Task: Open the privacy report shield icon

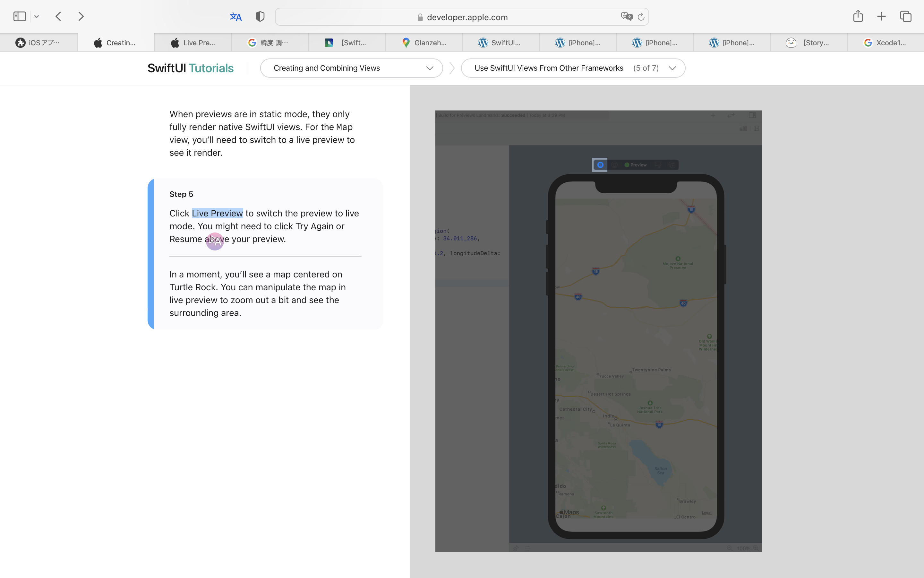Action: pyautogui.click(x=260, y=16)
